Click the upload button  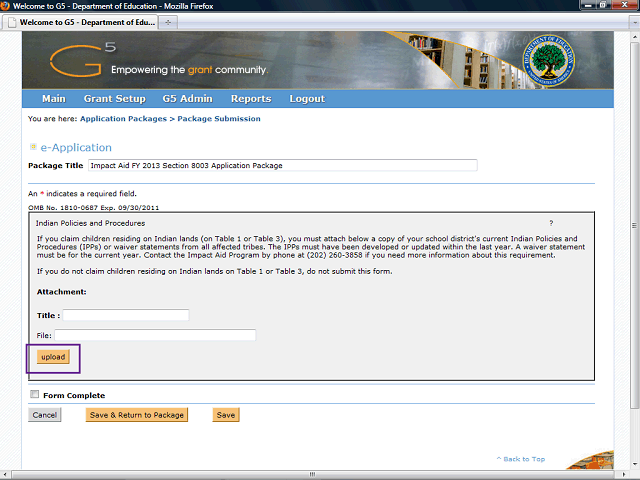pos(53,357)
